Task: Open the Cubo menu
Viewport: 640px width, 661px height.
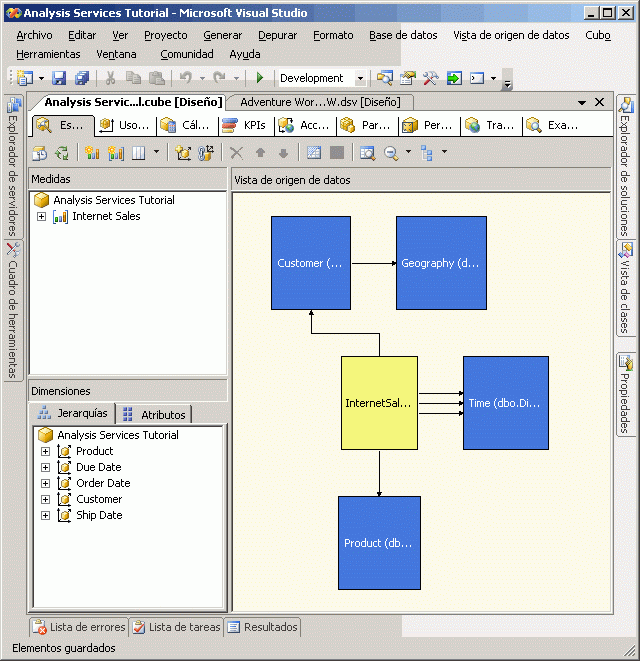Action: point(598,35)
